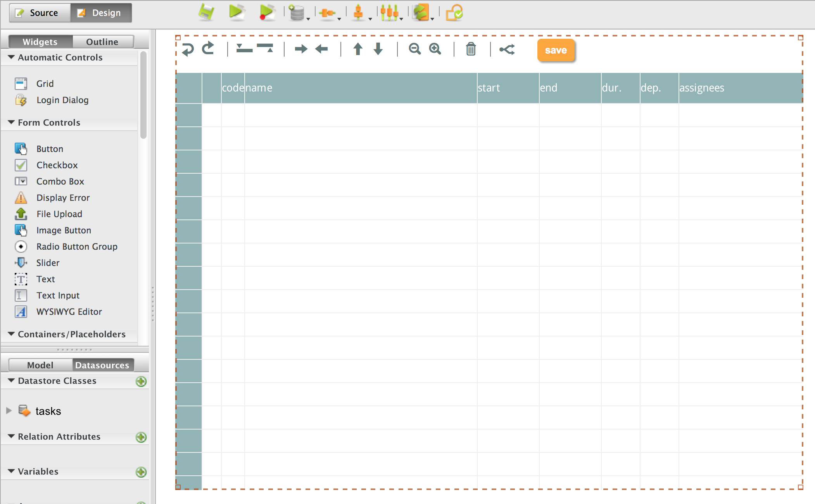Viewport: 815px width, 504px height.
Task: Click the critical path share-like icon
Action: coord(507,49)
